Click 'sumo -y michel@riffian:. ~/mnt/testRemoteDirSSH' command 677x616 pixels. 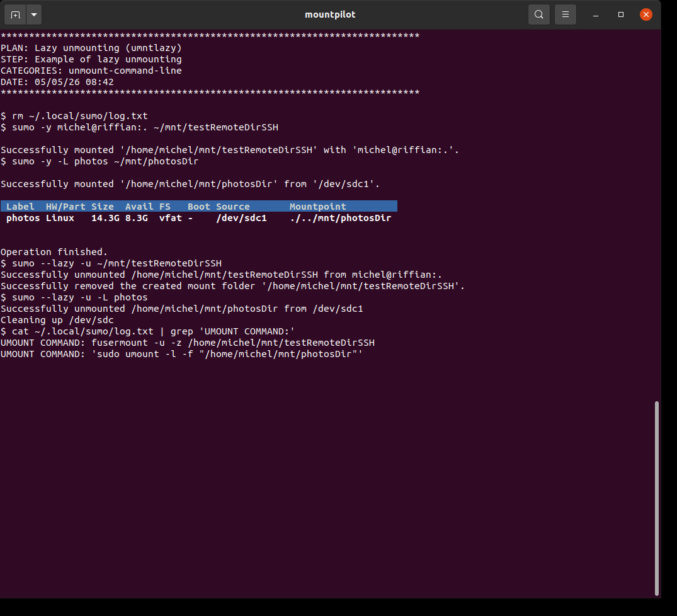click(145, 127)
